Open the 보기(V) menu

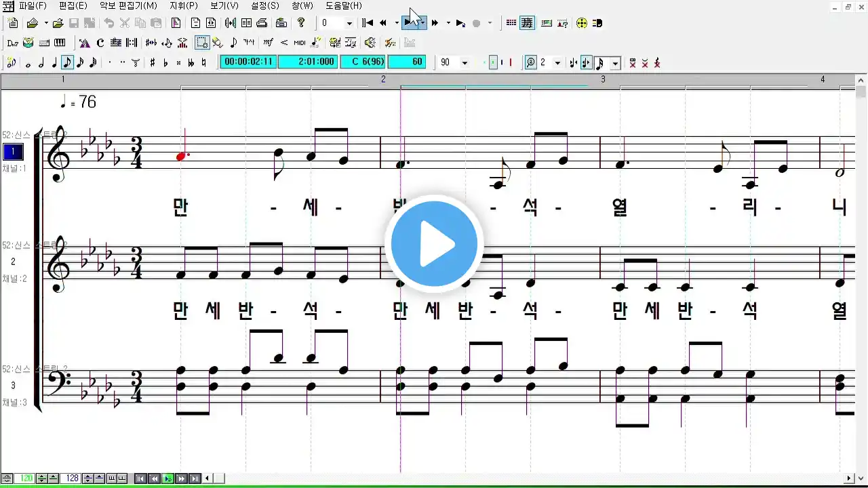click(x=224, y=5)
